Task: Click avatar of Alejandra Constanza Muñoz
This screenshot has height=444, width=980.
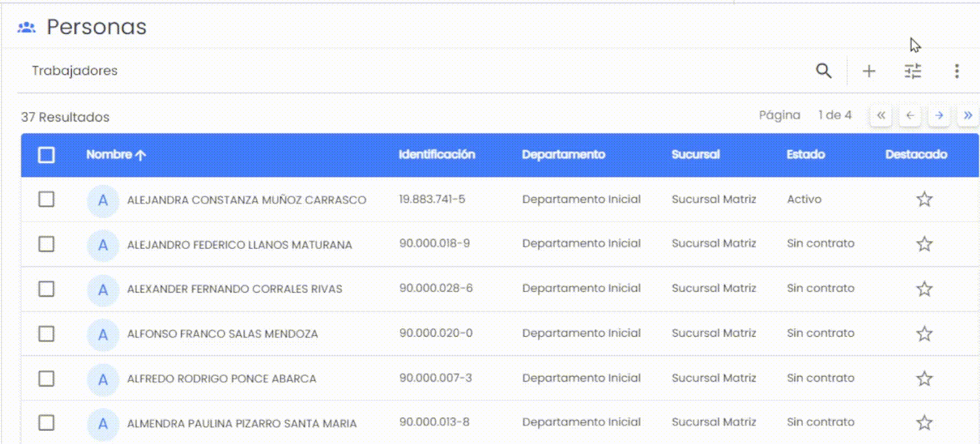Action: [x=103, y=200]
